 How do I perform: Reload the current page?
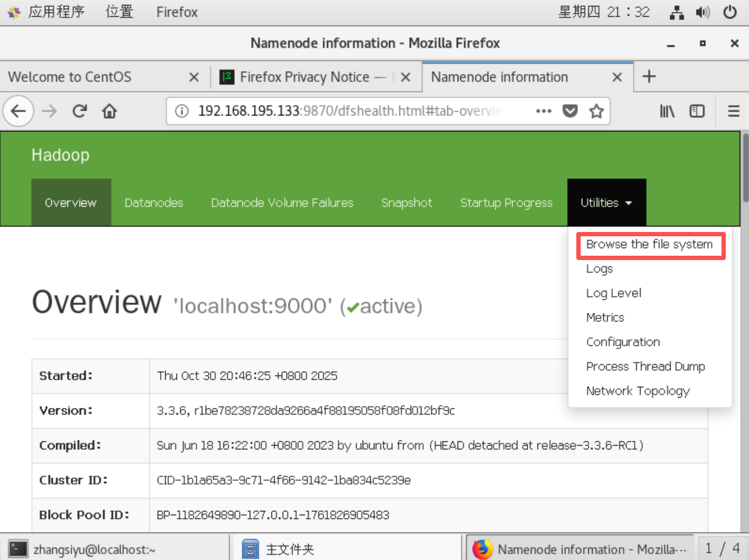point(79,111)
